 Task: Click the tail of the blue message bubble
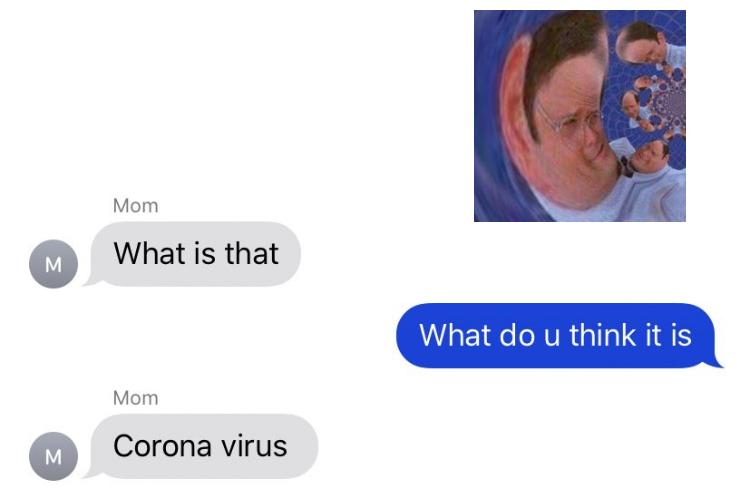715,363
